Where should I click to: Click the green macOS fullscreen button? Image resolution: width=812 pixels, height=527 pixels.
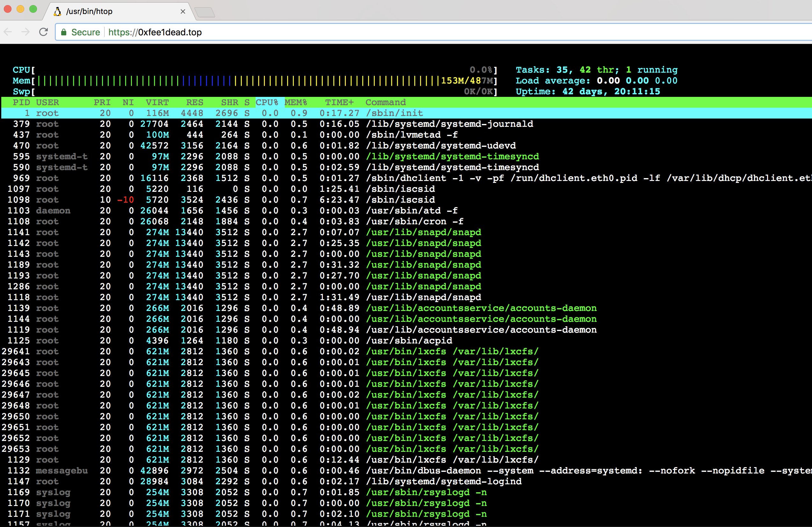pyautogui.click(x=33, y=9)
